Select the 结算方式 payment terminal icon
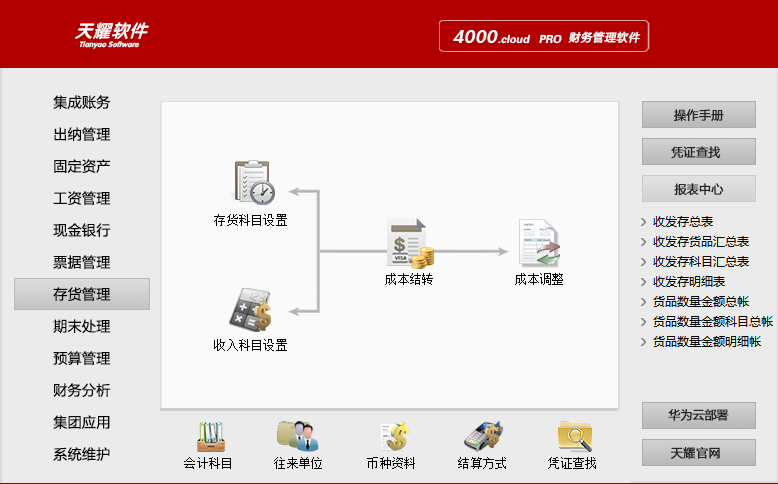 click(x=481, y=437)
